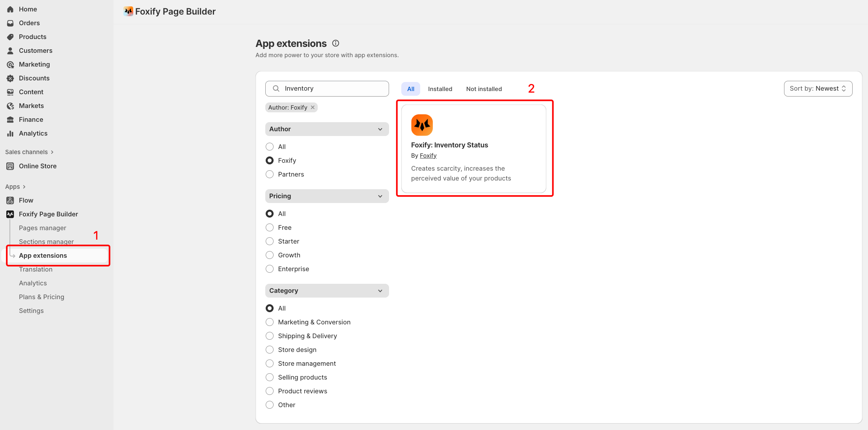The height and width of the screenshot is (430, 868).
Task: Select the Store management category radio
Action: tap(270, 363)
